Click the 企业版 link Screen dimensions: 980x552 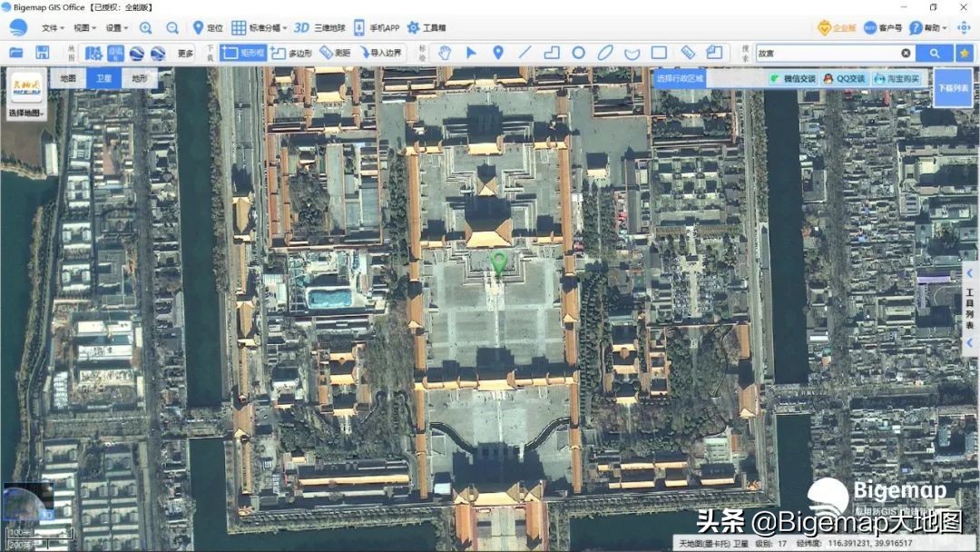click(837, 28)
